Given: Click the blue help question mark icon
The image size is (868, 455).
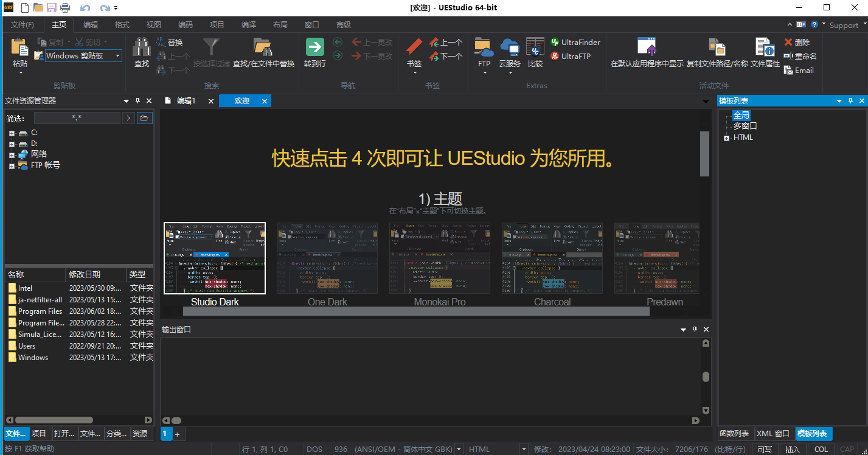Looking at the screenshot, I should coord(814,24).
